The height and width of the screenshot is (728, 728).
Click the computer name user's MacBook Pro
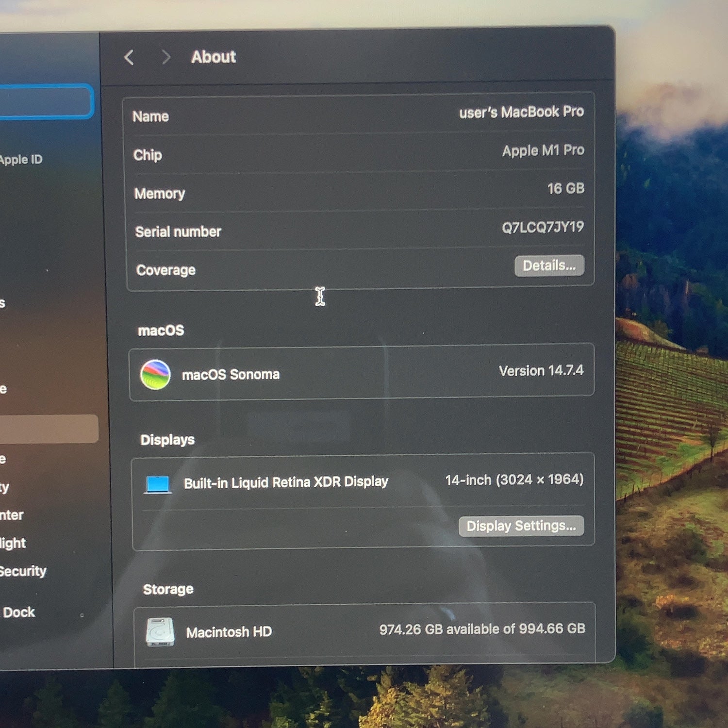(521, 112)
